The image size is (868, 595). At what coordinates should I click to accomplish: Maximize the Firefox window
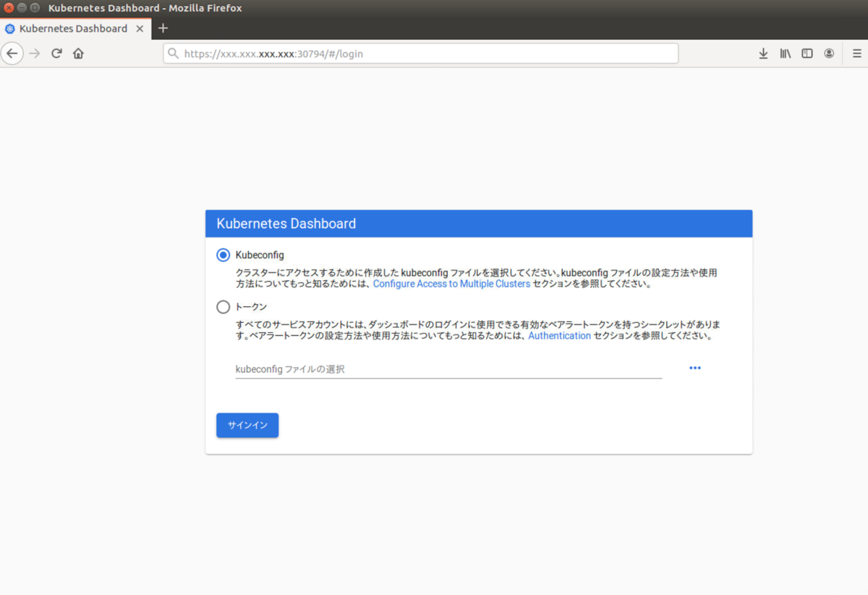[35, 8]
